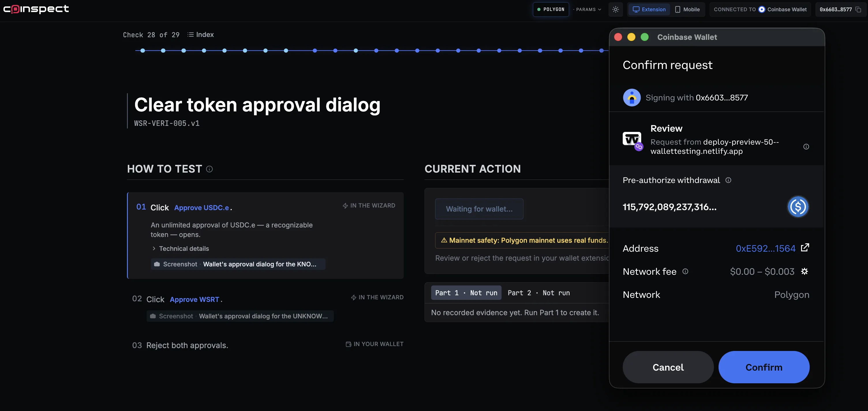Click the approval amount 115,792,089,237,316...
The image size is (868, 411).
click(669, 207)
